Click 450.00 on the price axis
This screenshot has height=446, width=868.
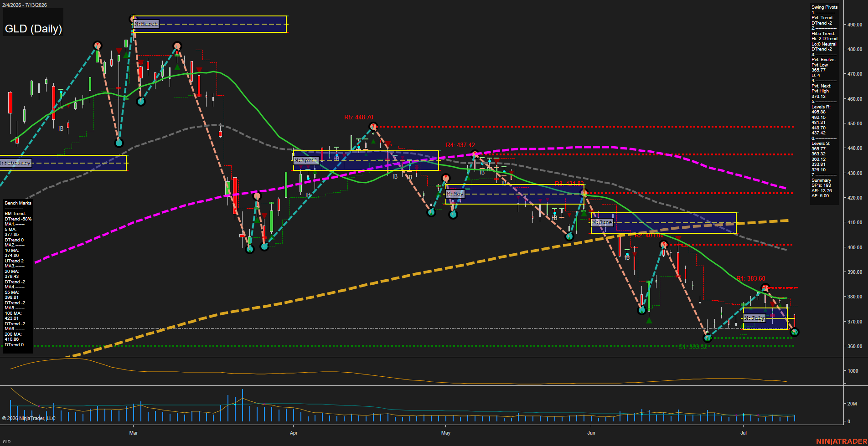[855, 123]
